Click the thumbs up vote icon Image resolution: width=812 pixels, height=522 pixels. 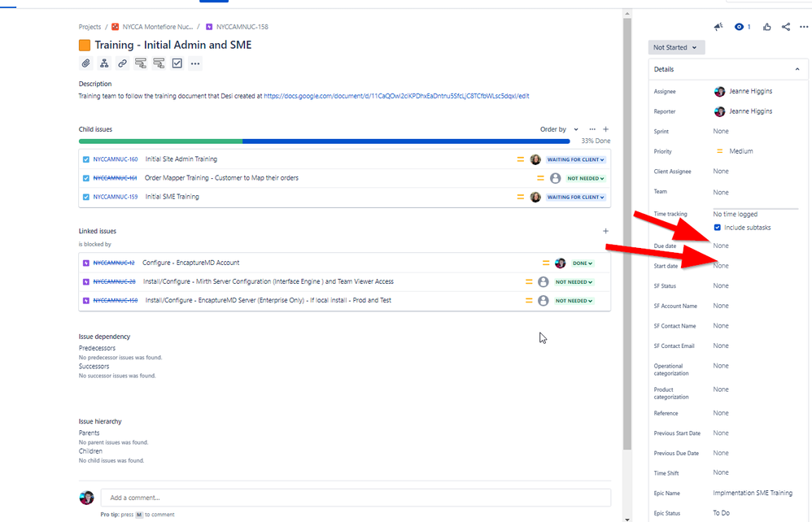pyautogui.click(x=767, y=27)
